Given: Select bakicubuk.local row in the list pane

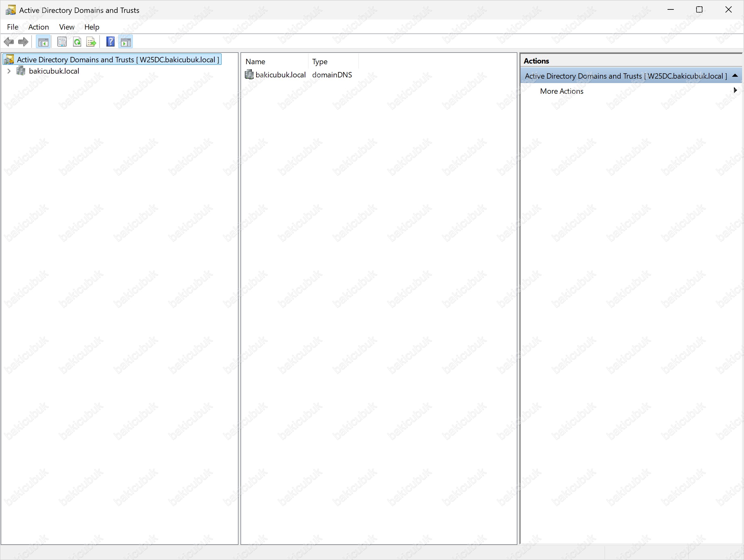Looking at the screenshot, I should [280, 75].
